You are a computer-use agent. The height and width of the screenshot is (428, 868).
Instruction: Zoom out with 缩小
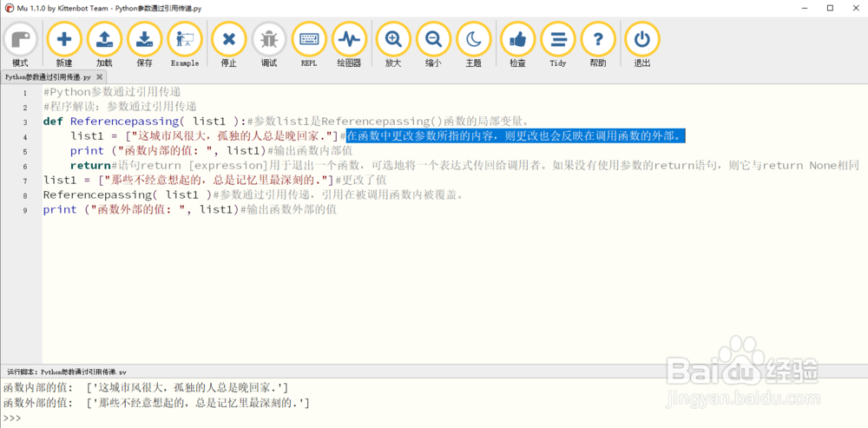coord(433,45)
